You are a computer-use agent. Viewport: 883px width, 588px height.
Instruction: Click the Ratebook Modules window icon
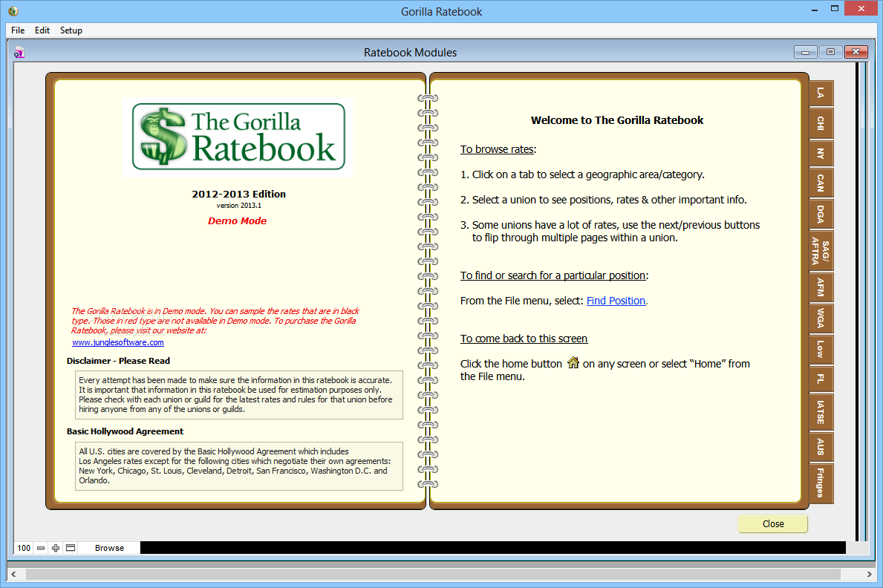(19, 53)
